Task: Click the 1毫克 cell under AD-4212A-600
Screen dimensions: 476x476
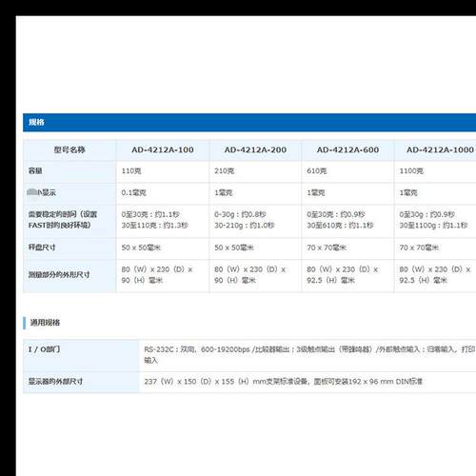Action: click(347, 192)
